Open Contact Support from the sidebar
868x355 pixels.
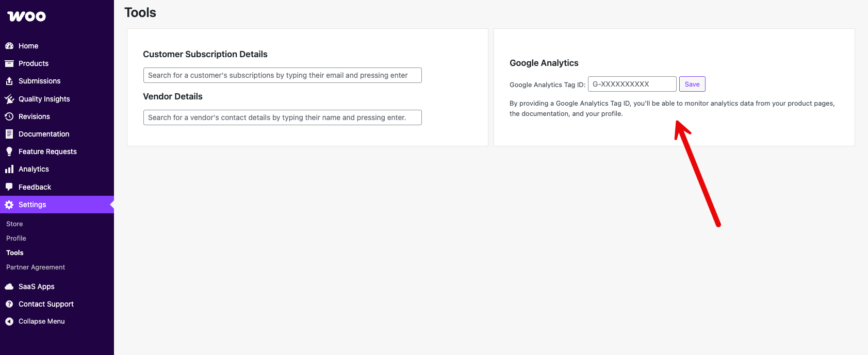click(x=57, y=304)
